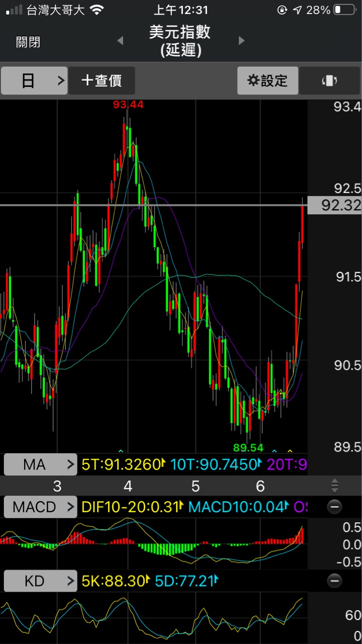The height and width of the screenshot is (644, 362).
Task: Select the 5D:77.21 value
Action: pos(188,581)
